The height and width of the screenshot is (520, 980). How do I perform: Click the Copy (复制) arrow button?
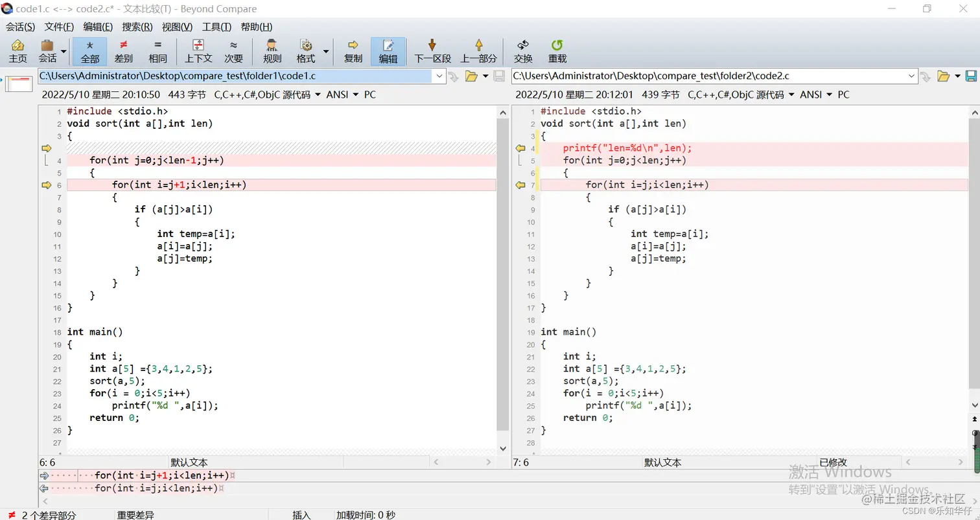(353, 51)
